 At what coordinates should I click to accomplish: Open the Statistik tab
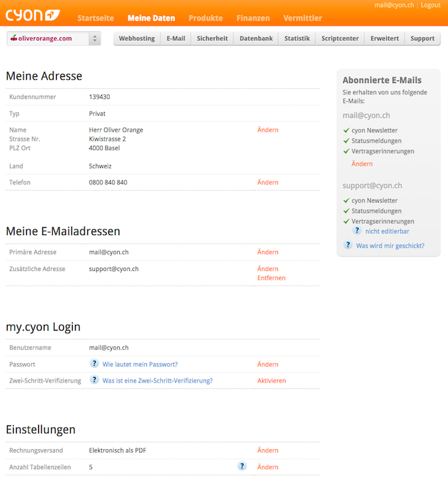tap(297, 39)
